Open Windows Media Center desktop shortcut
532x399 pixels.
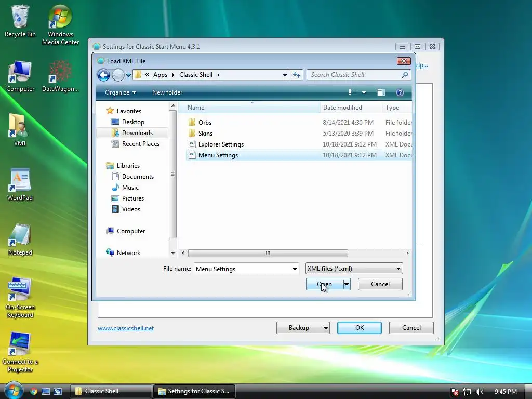coord(60,24)
